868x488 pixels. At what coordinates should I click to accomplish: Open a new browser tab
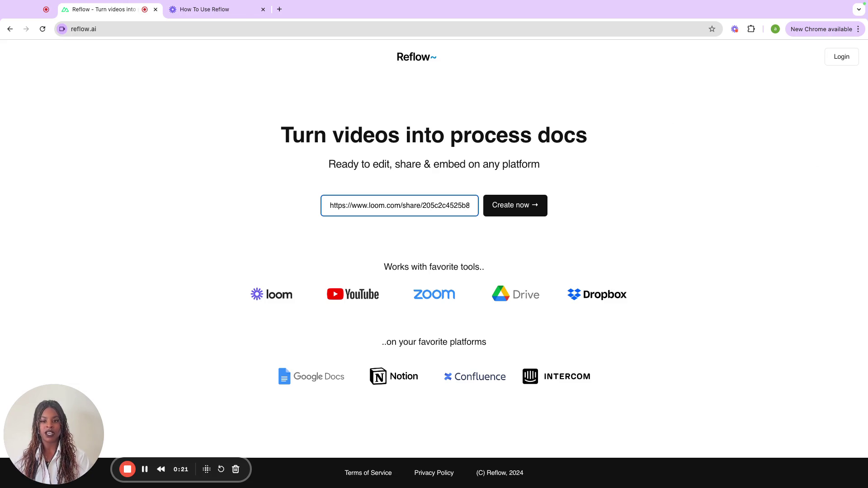click(x=279, y=9)
